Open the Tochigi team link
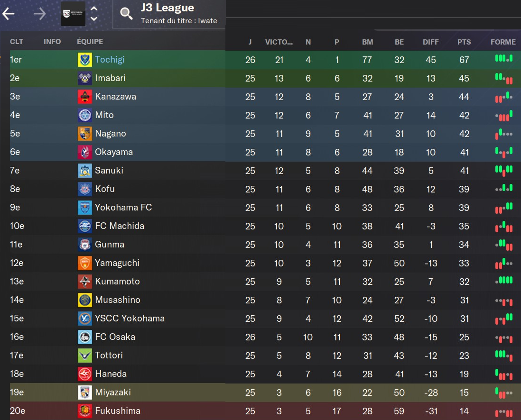 [x=110, y=60]
